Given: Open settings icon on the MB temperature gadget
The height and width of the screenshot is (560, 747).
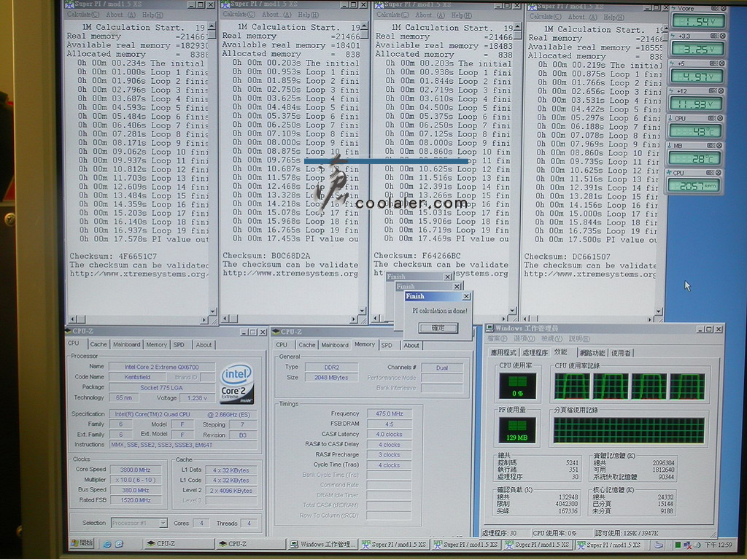Looking at the screenshot, I should click(x=711, y=145).
